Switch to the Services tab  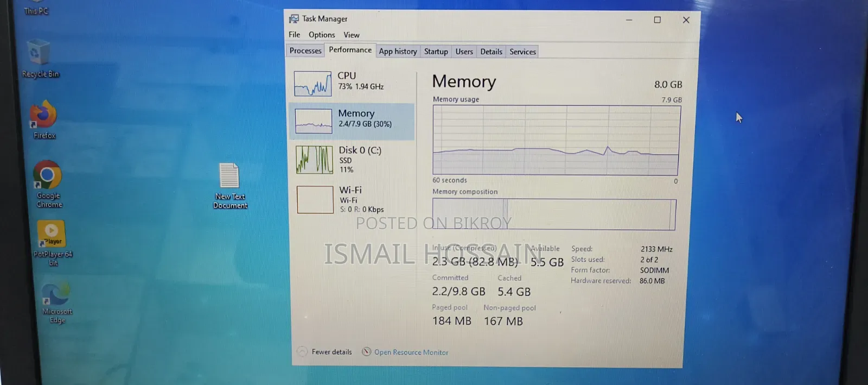tap(523, 52)
